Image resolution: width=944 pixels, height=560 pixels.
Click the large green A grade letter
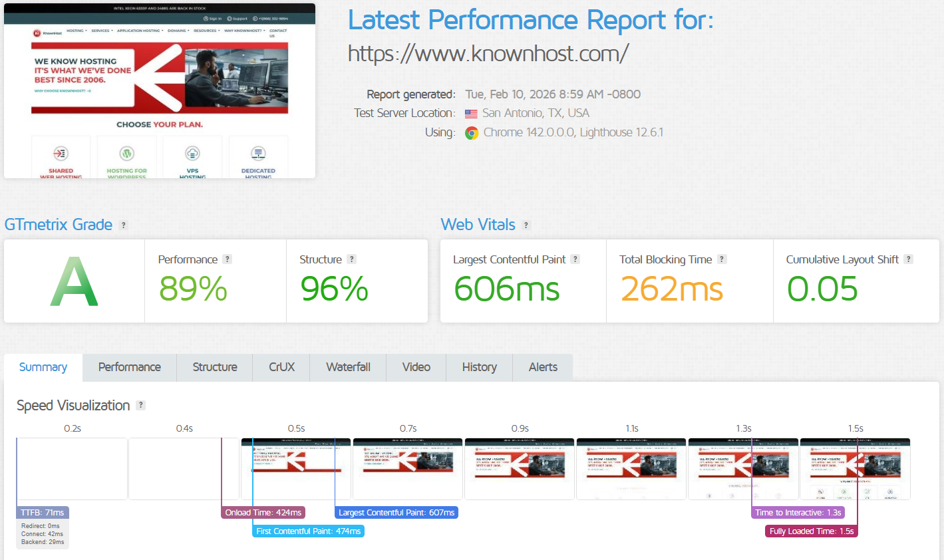click(75, 282)
